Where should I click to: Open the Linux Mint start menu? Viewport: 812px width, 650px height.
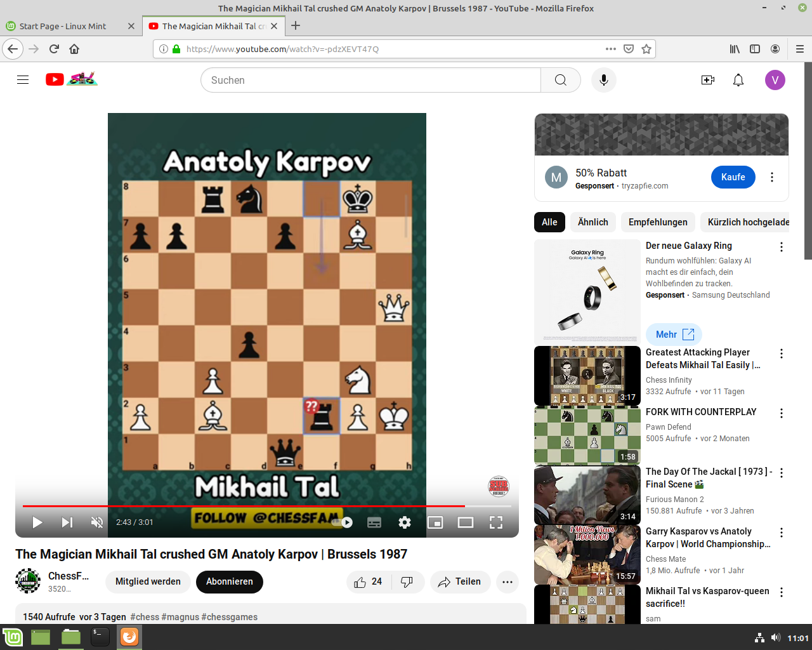coord(13,637)
